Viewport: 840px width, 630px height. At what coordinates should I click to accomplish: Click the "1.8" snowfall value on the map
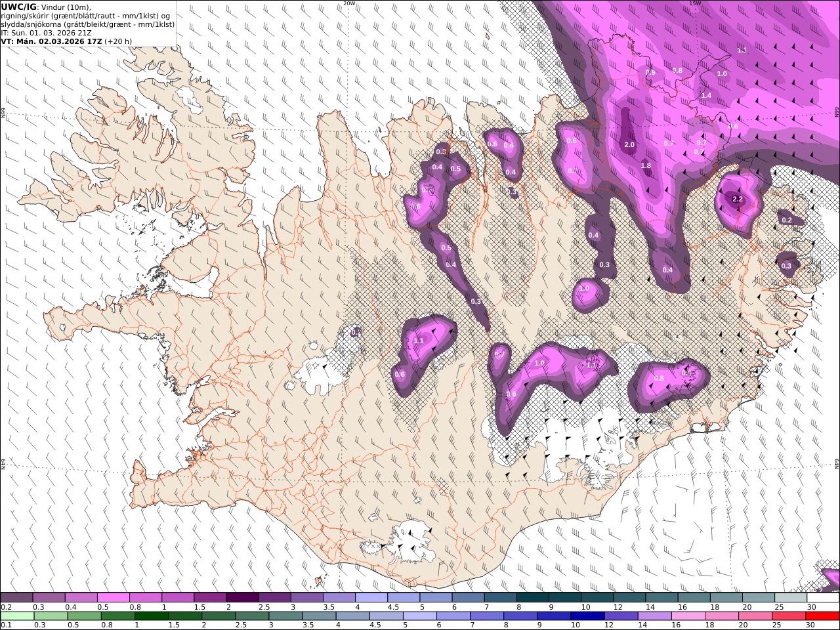(646, 166)
